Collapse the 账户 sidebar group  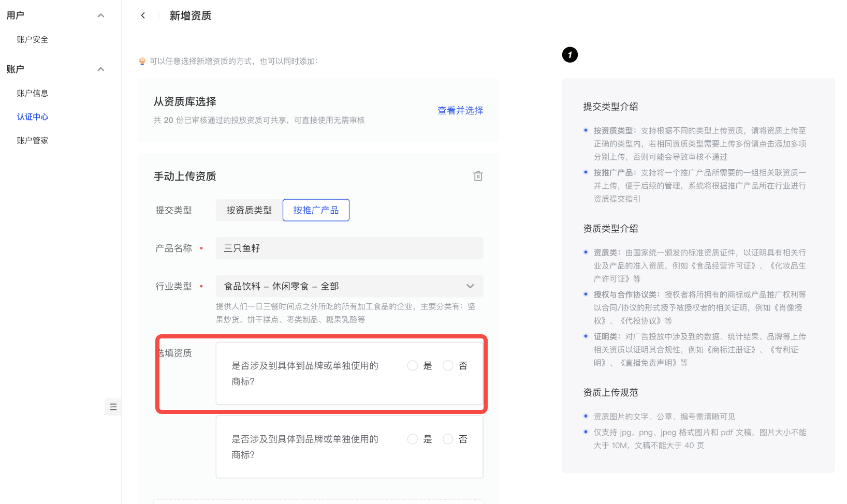click(x=101, y=69)
